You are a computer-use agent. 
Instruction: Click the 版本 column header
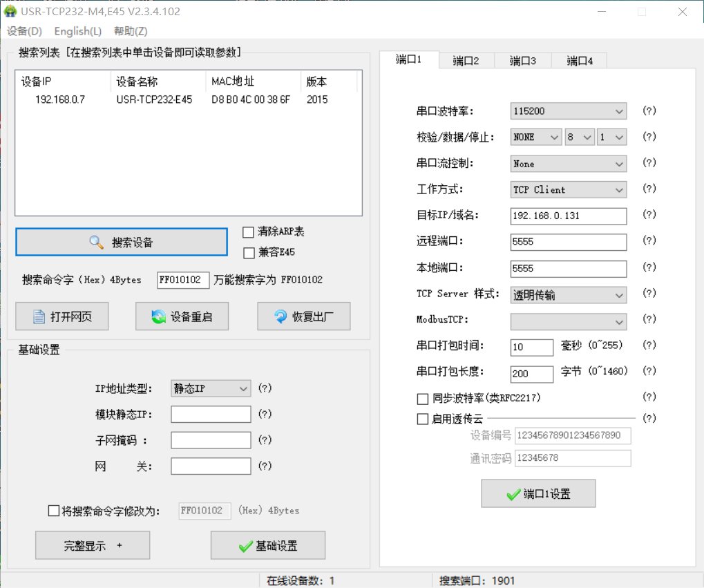pyautogui.click(x=329, y=82)
